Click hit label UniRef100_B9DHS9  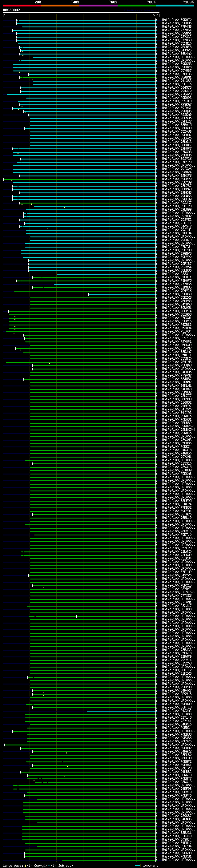click(x=176, y=294)
